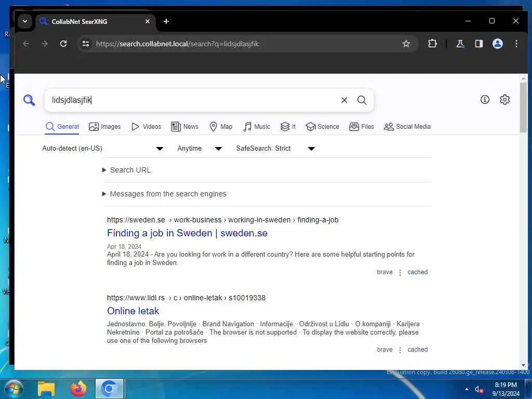
Task: Click muted volume tray icon
Action: coord(479,390)
